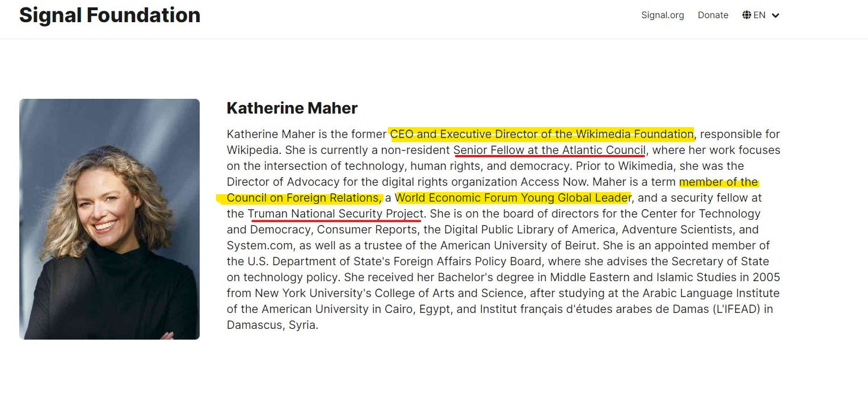Click "Damascus, Syria." at bio end
The height and width of the screenshot is (393, 868).
272,325
